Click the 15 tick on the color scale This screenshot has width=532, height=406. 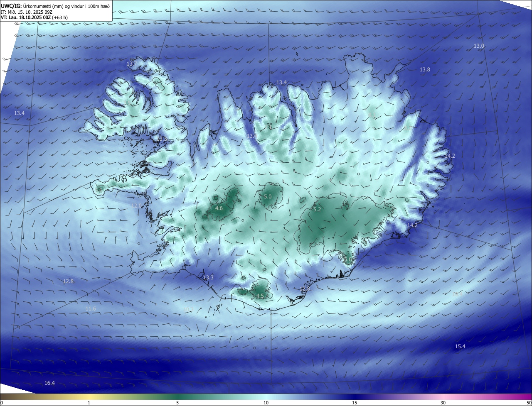point(355,403)
